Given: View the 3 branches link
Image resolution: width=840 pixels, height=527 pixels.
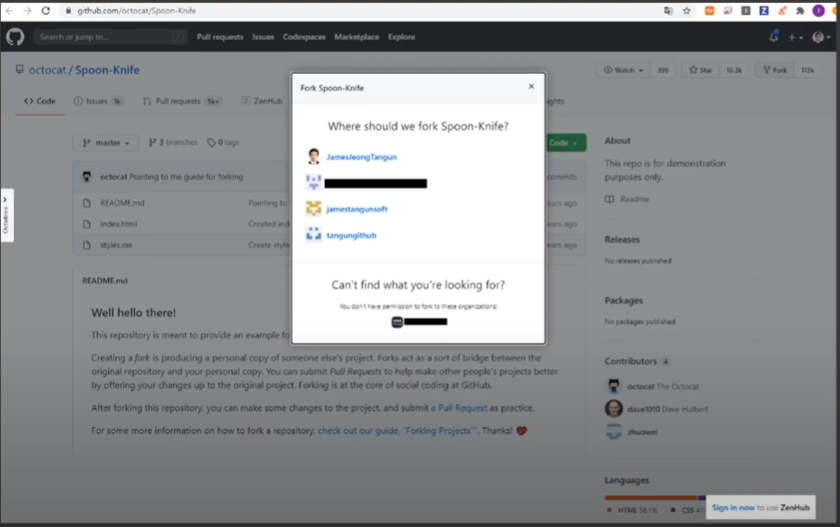Looking at the screenshot, I should pyautogui.click(x=173, y=142).
